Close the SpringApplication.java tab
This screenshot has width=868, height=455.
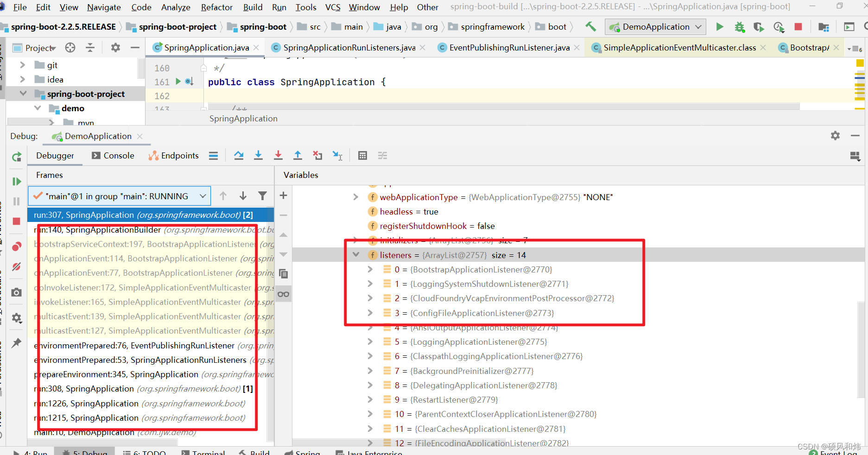[256, 48]
